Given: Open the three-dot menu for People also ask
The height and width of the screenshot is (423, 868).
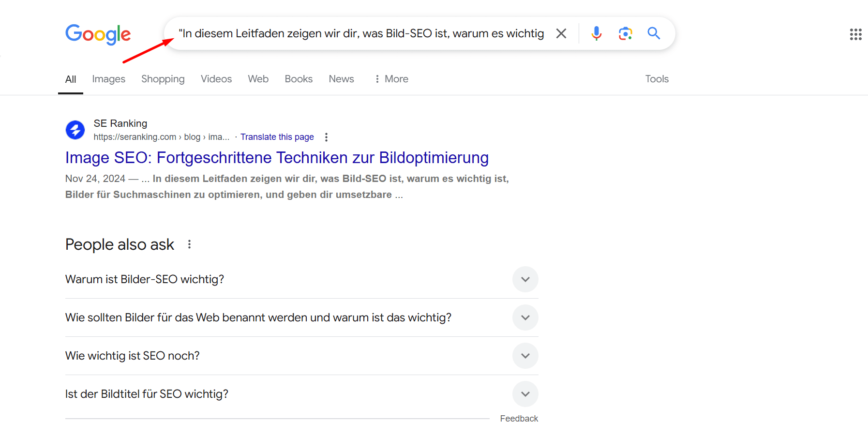Looking at the screenshot, I should pos(189,244).
